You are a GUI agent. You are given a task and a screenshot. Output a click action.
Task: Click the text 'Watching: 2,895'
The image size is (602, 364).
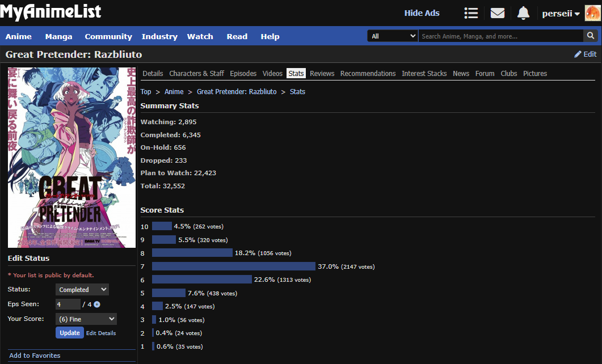(x=169, y=122)
